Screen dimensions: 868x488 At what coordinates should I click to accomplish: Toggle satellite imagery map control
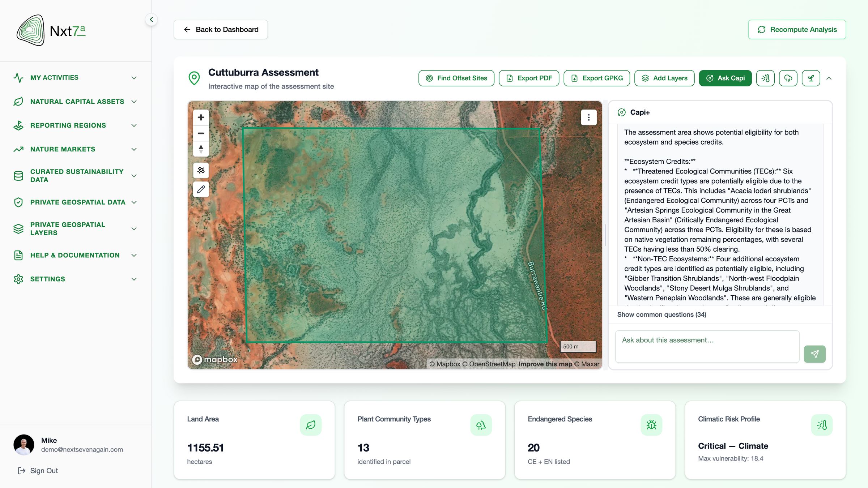coord(201,170)
